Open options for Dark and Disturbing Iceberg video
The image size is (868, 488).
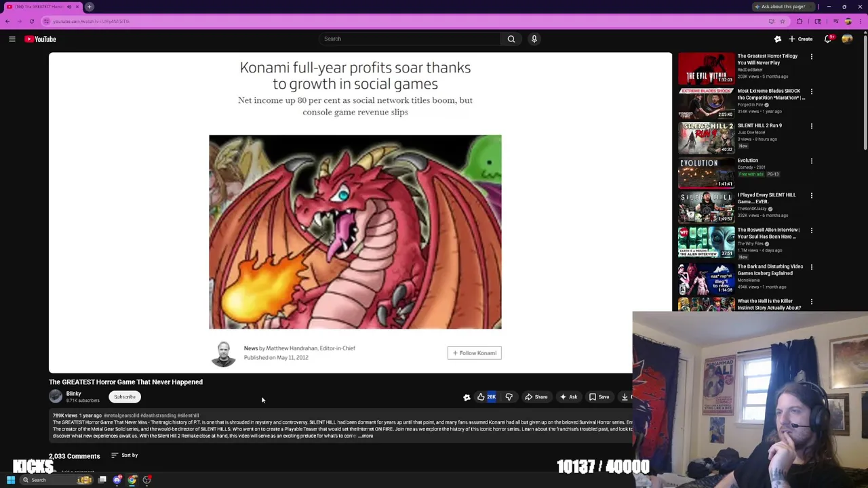(811, 267)
